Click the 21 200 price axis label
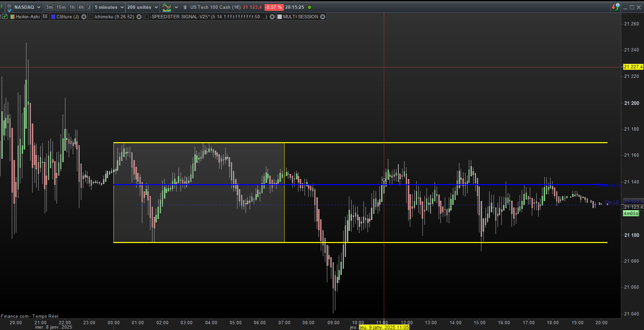This screenshot has width=644, height=330. (x=632, y=103)
